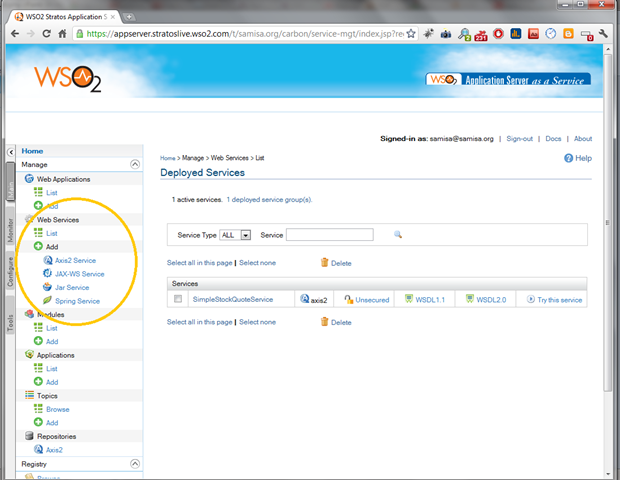The width and height of the screenshot is (620, 480).
Task: Collapse the Registry section chevron
Action: 135,463
